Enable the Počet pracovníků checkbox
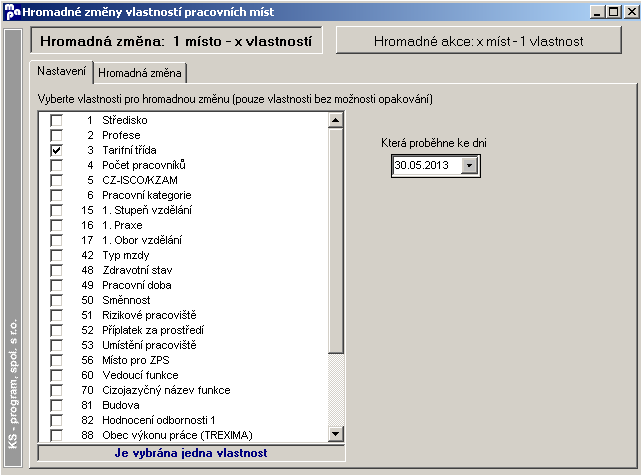Image resolution: width=641 pixels, height=475 pixels. 56,165
